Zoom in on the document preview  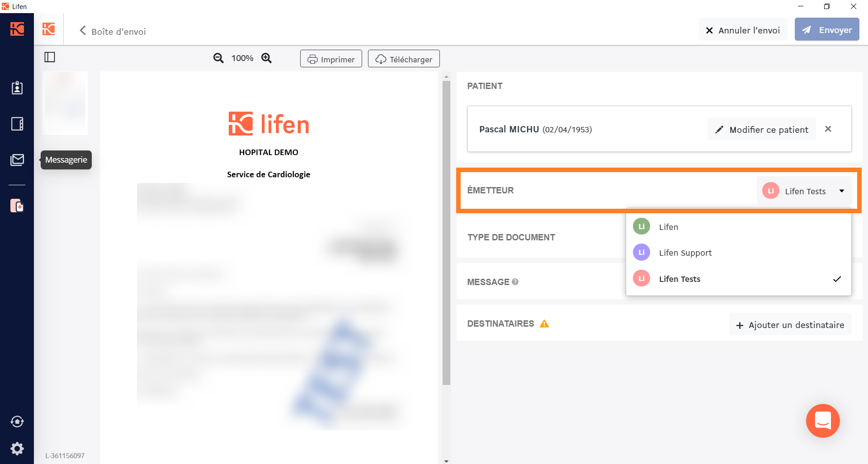[267, 58]
